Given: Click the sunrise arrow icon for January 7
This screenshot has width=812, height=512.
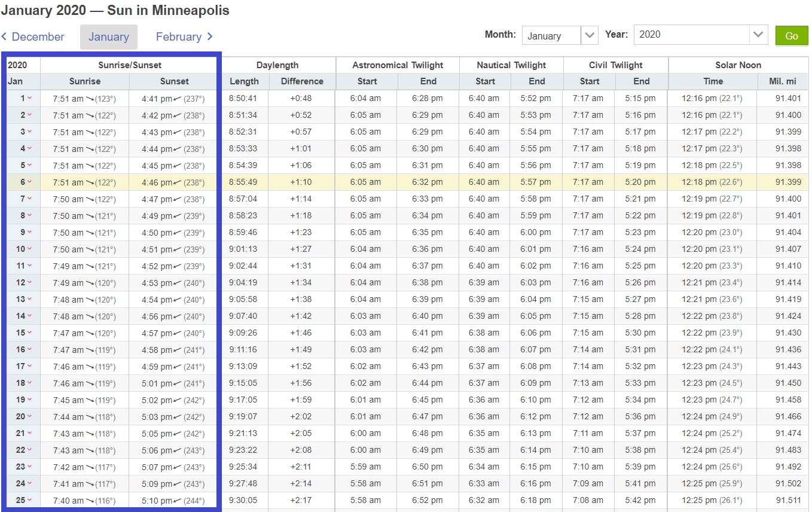Looking at the screenshot, I should [x=90, y=199].
